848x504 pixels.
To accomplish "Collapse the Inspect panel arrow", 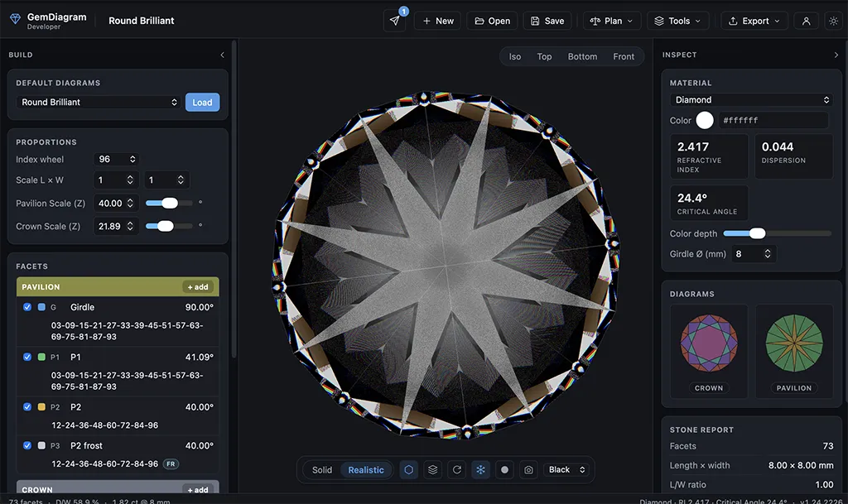I will (836, 55).
